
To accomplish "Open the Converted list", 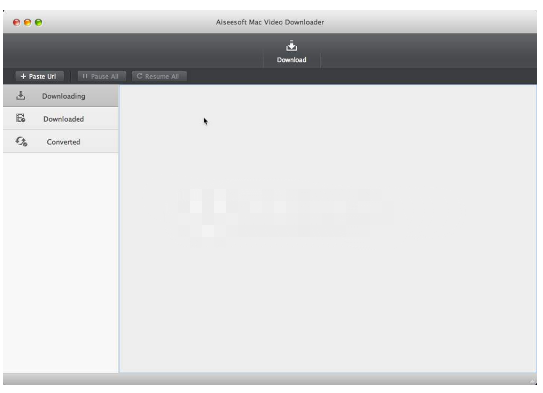I will point(61,142).
